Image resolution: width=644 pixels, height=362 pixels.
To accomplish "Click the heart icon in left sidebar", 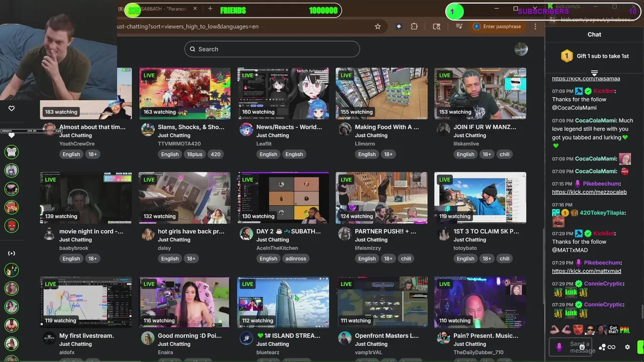I will (12, 108).
